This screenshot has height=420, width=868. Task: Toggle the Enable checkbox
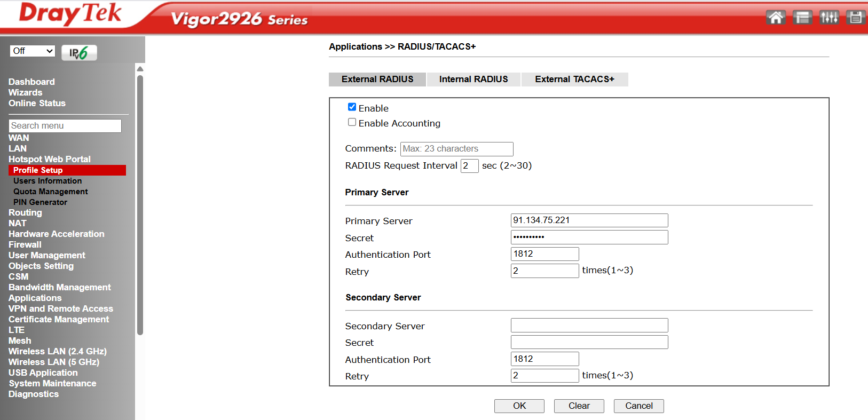pos(352,107)
